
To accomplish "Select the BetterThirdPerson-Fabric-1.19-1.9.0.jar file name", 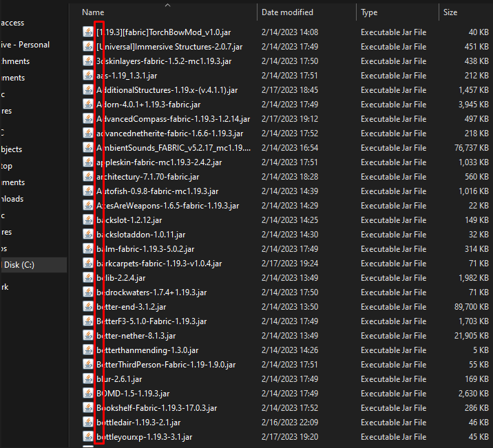I will 166,365.
